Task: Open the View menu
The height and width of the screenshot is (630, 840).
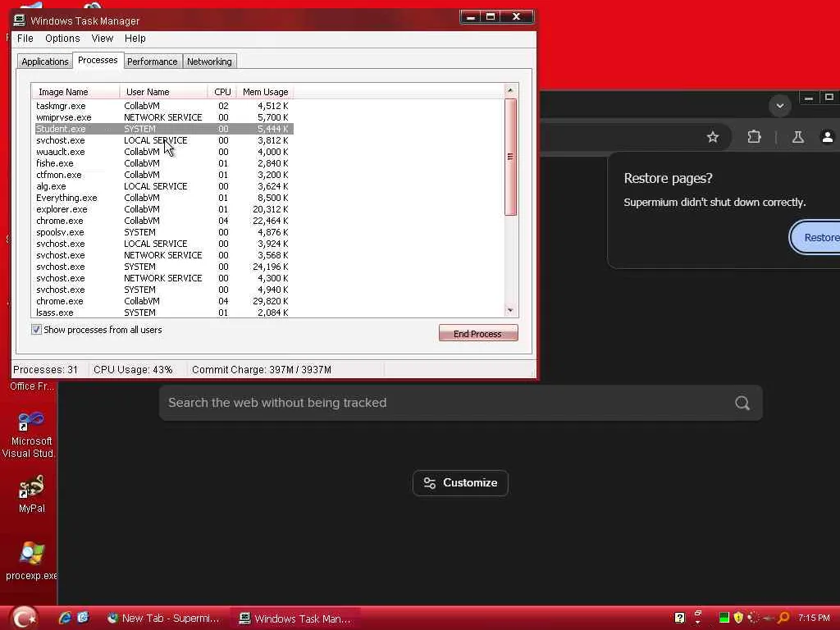Action: click(102, 39)
